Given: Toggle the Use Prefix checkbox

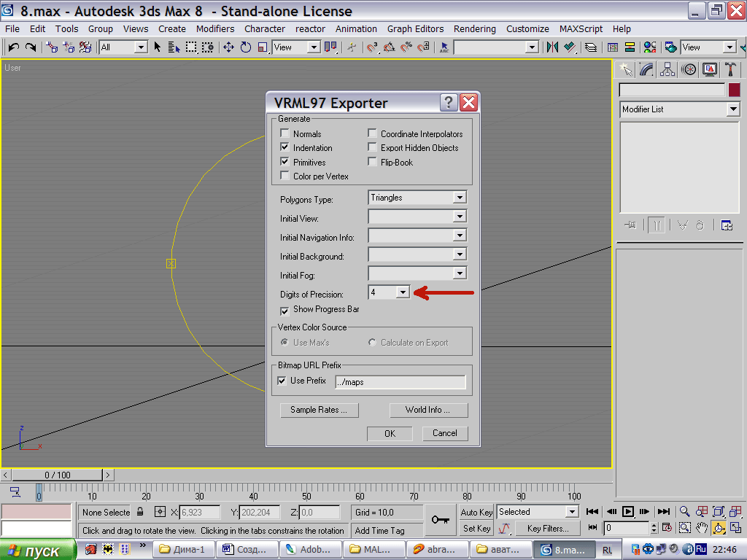Looking at the screenshot, I should (x=282, y=381).
